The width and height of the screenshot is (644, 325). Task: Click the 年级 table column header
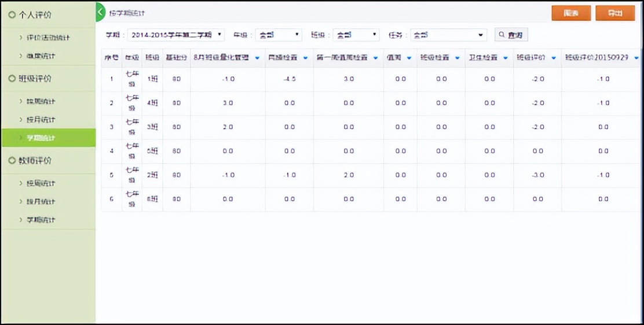[132, 58]
